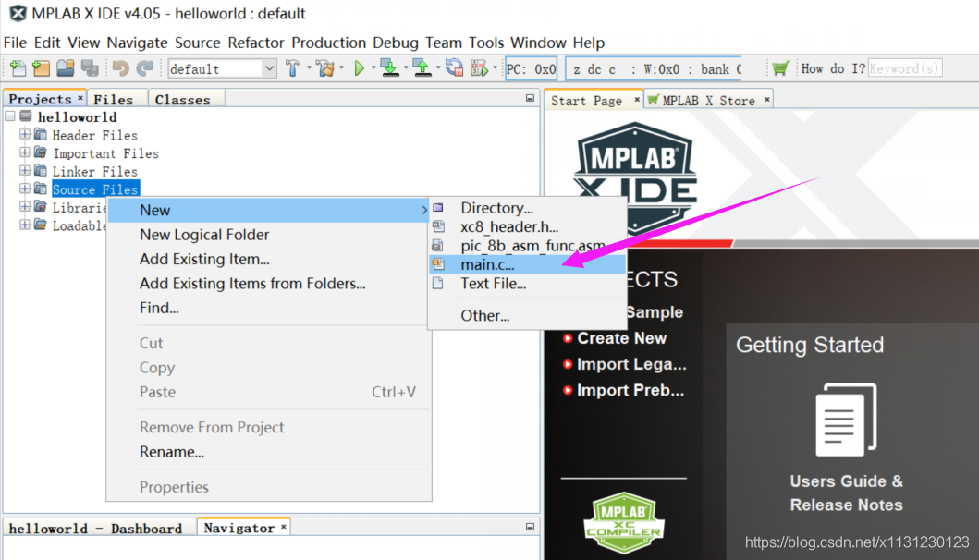This screenshot has width=979, height=560.
Task: Close the Projects tab
Action: coord(80,98)
